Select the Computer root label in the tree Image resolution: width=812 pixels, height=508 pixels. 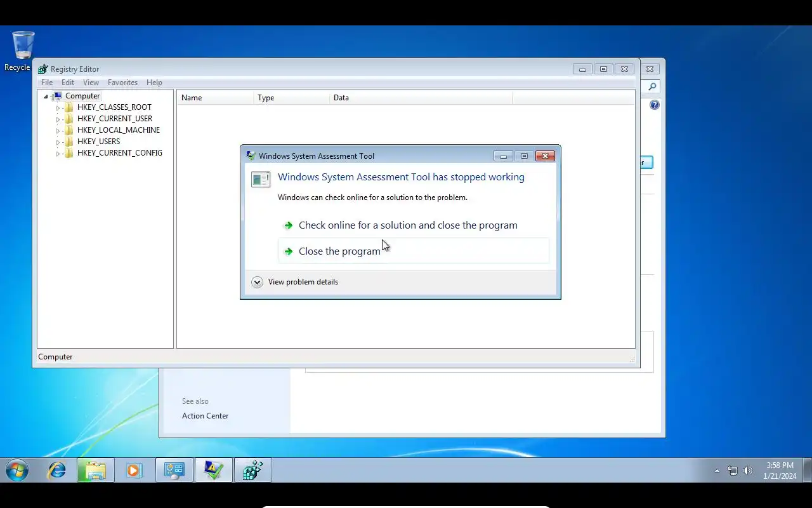pos(82,96)
